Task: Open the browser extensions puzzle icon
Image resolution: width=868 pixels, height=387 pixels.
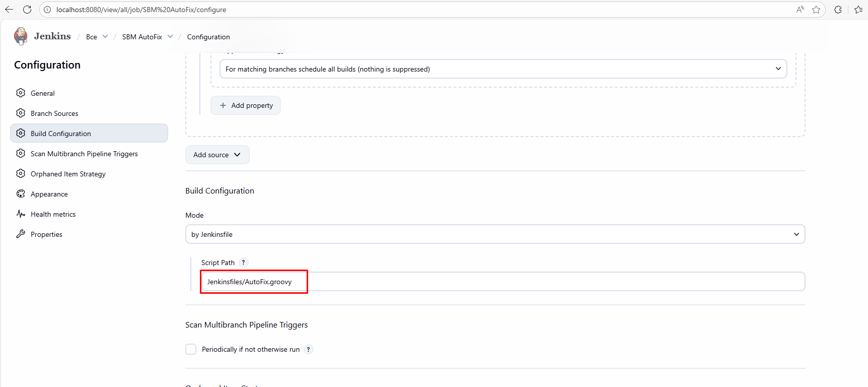Action: [x=838, y=10]
